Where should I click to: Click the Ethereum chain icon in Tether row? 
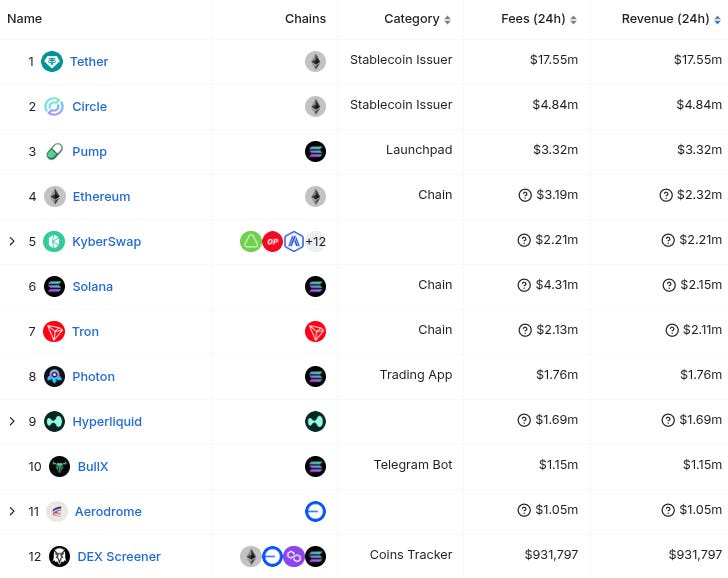(x=315, y=61)
